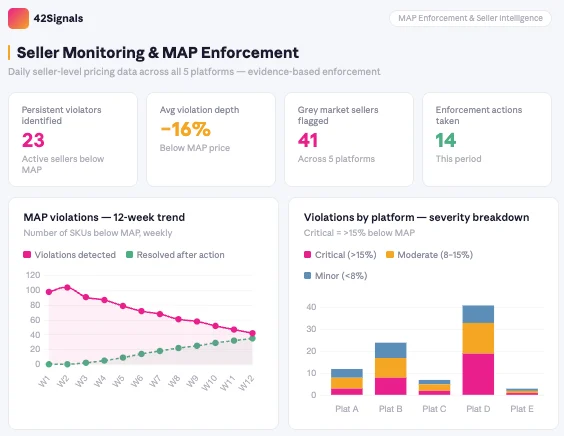Image resolution: width=564 pixels, height=436 pixels.
Task: Select the W2 peak violations data point
Action: click(67, 287)
